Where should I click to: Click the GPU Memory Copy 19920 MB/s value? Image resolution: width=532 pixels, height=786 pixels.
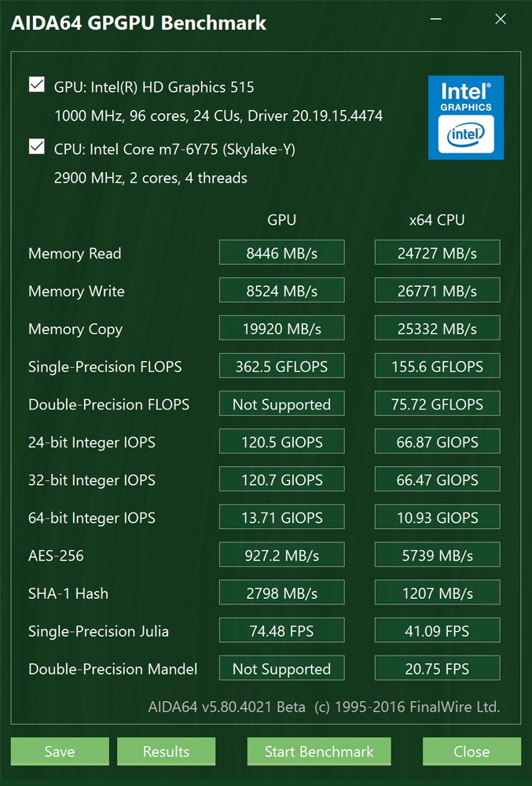[x=281, y=329]
